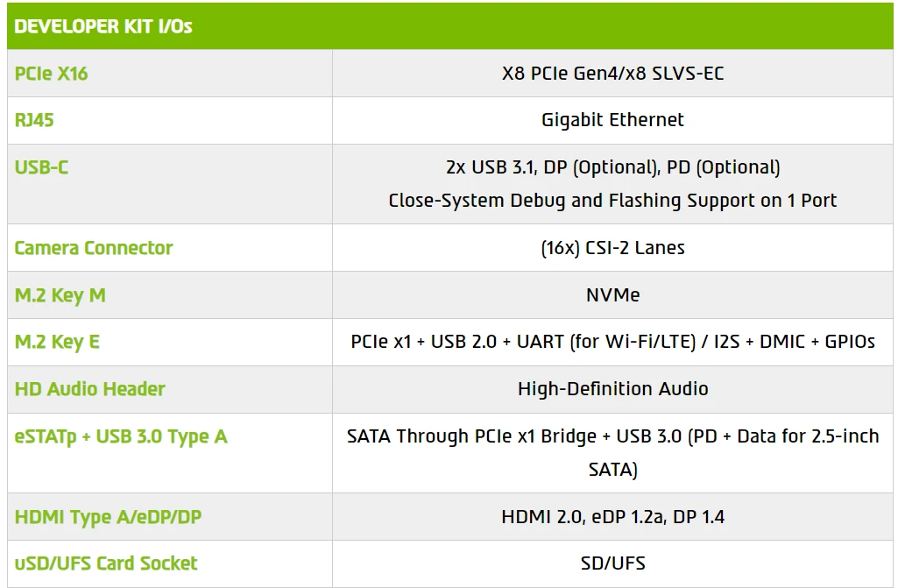
Task: Select the RJ45 row label
Action: click(34, 120)
